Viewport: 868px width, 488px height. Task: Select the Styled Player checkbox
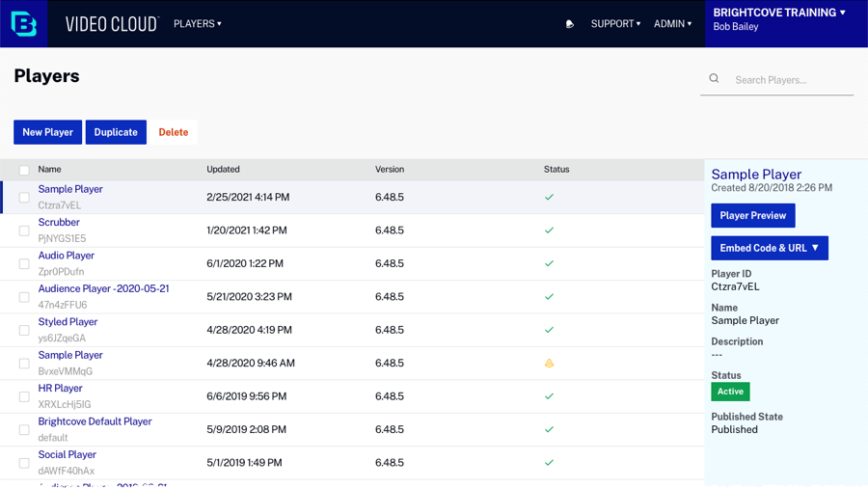[24, 330]
